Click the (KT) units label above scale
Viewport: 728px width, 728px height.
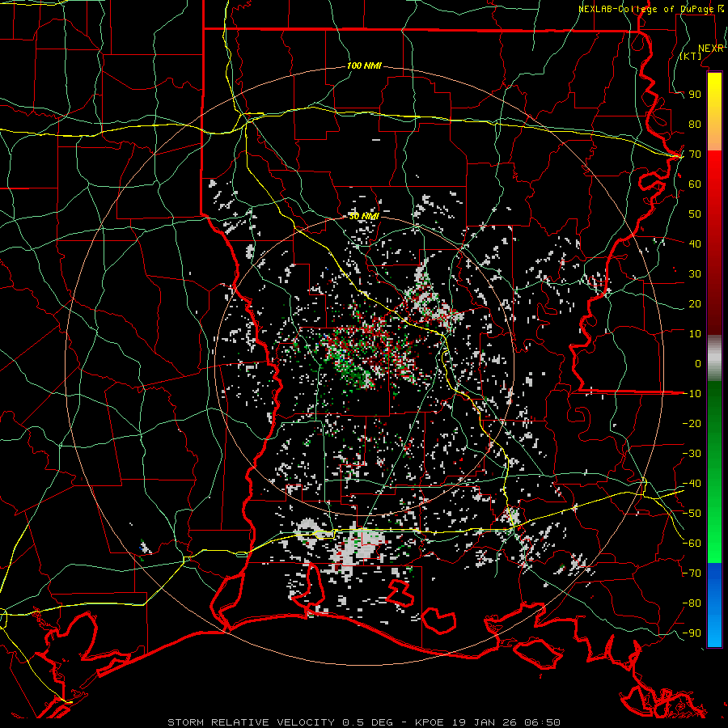click(691, 56)
